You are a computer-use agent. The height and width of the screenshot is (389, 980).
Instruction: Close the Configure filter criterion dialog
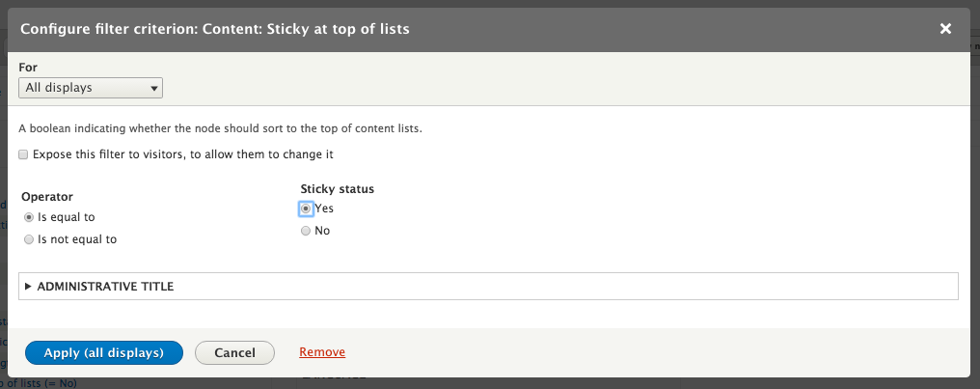tap(946, 29)
